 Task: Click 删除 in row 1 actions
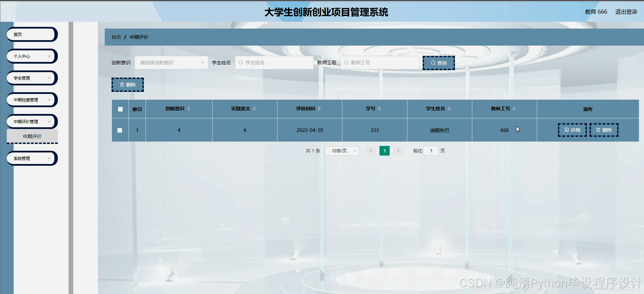604,130
